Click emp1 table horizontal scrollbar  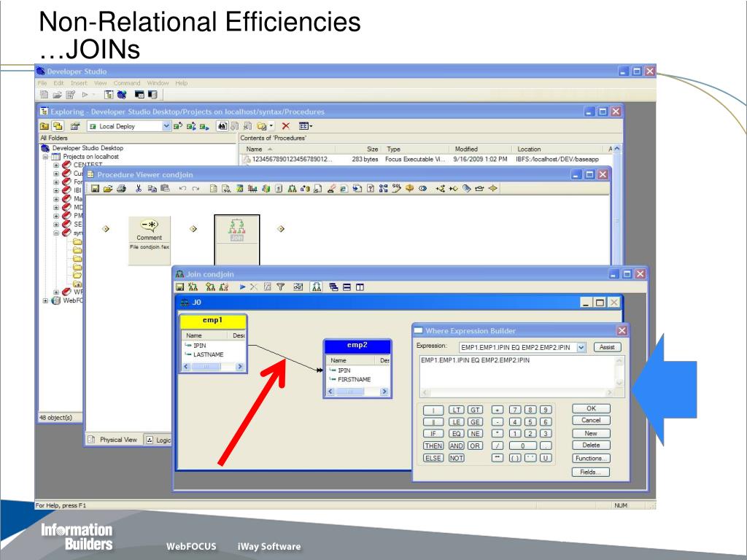click(213, 367)
